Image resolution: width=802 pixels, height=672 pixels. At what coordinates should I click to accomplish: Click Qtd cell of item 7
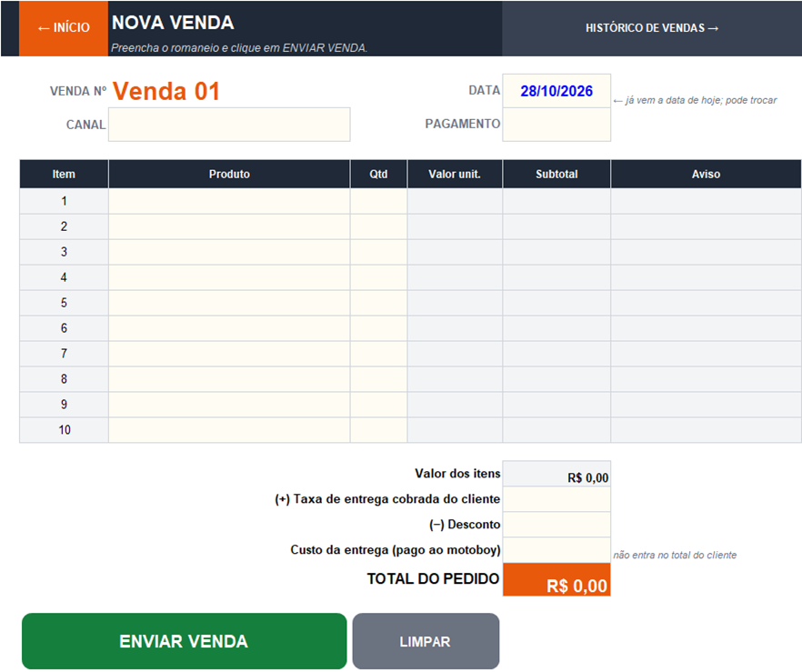pos(378,354)
